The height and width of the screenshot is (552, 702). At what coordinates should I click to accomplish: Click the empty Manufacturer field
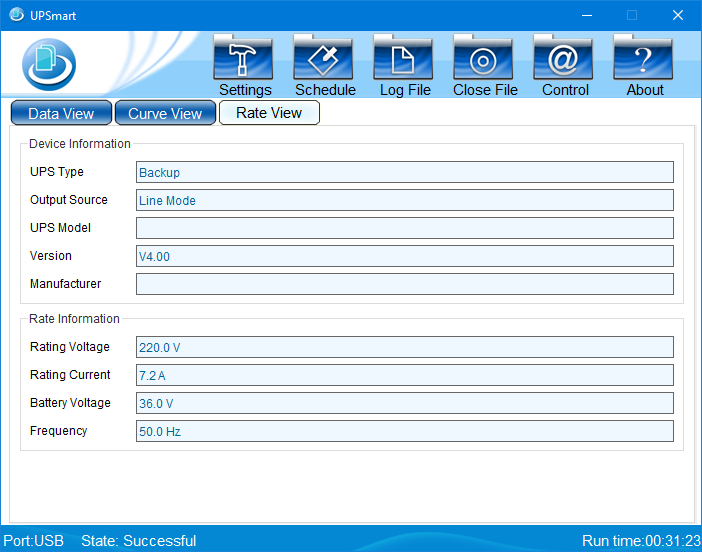click(x=405, y=284)
